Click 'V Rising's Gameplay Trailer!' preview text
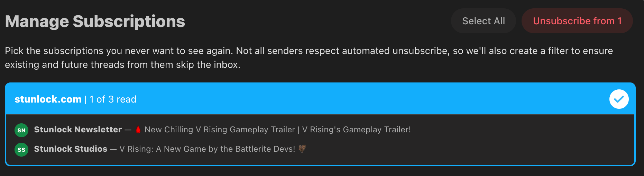 tap(357, 130)
